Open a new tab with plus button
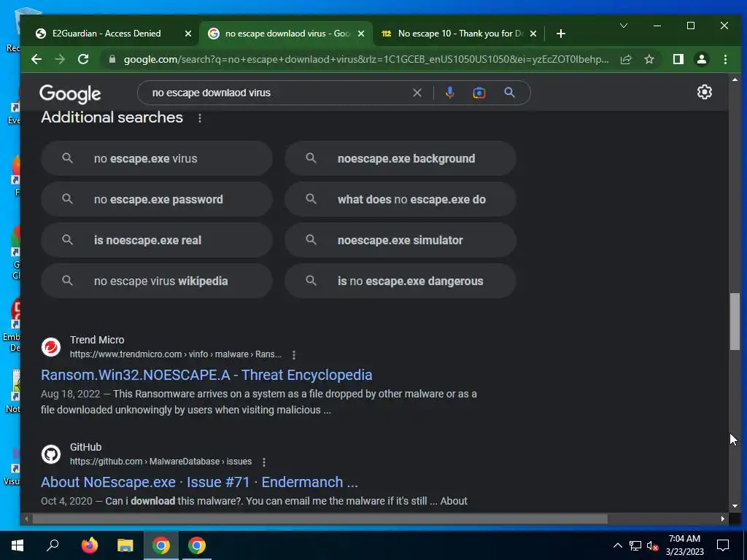Viewport: 747px width, 560px height. tap(561, 34)
